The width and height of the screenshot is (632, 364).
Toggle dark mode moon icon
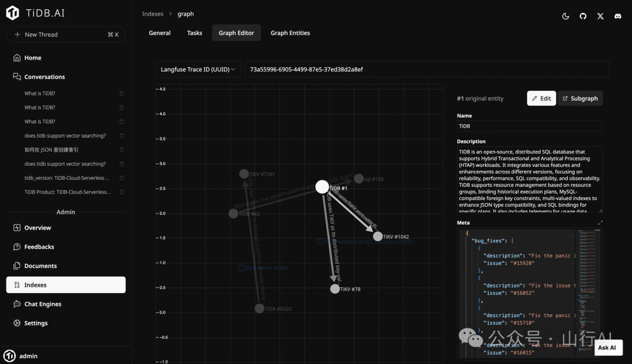565,16
